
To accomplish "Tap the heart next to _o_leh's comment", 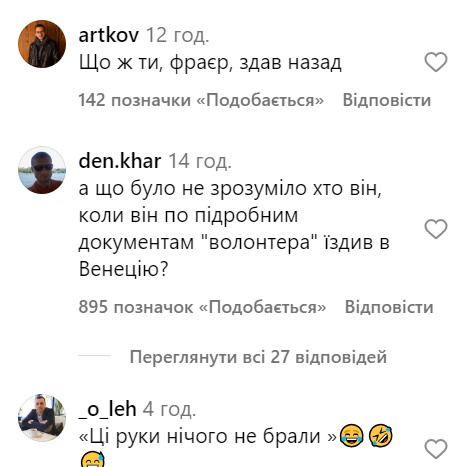I will tap(435, 449).
